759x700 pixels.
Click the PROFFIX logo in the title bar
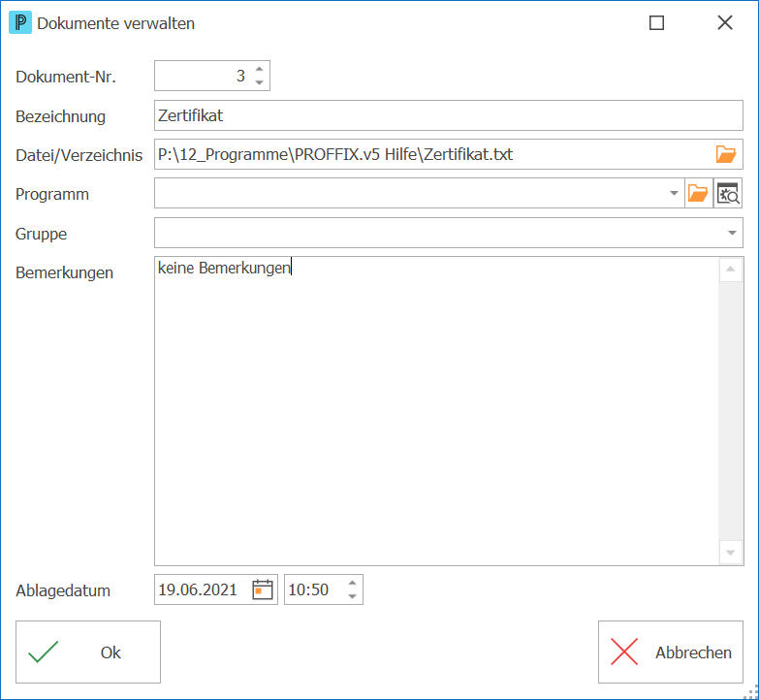20,22
